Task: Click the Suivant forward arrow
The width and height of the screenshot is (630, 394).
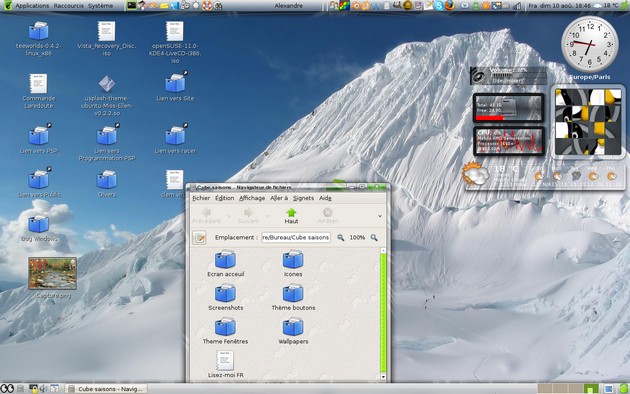Action: pyautogui.click(x=248, y=216)
